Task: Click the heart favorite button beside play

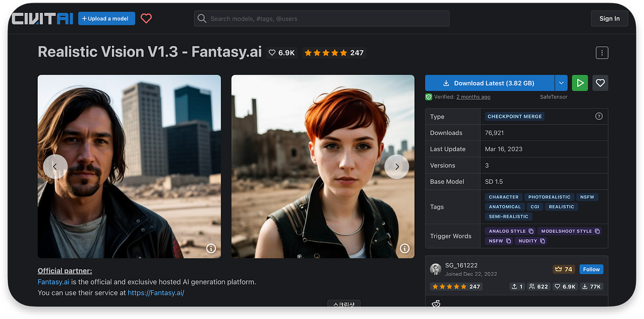Action: pyautogui.click(x=600, y=83)
